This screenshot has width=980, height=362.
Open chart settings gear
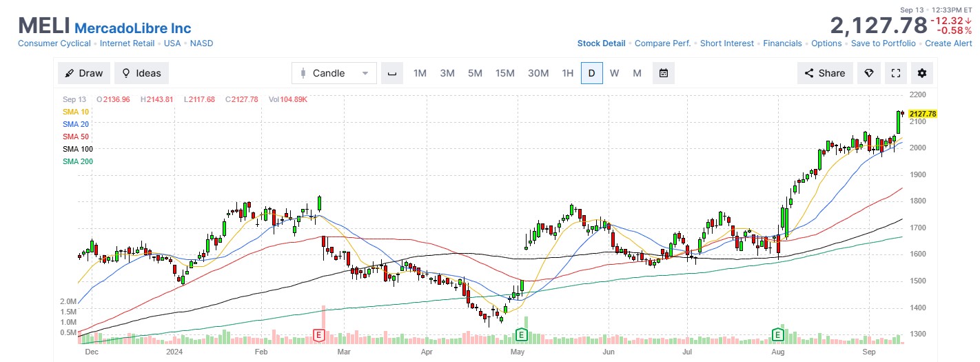(922, 73)
